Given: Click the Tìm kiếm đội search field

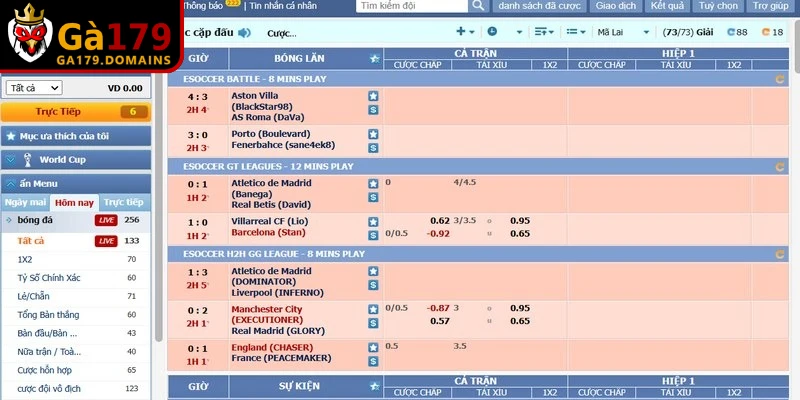Looking at the screenshot, I should click(x=412, y=6).
